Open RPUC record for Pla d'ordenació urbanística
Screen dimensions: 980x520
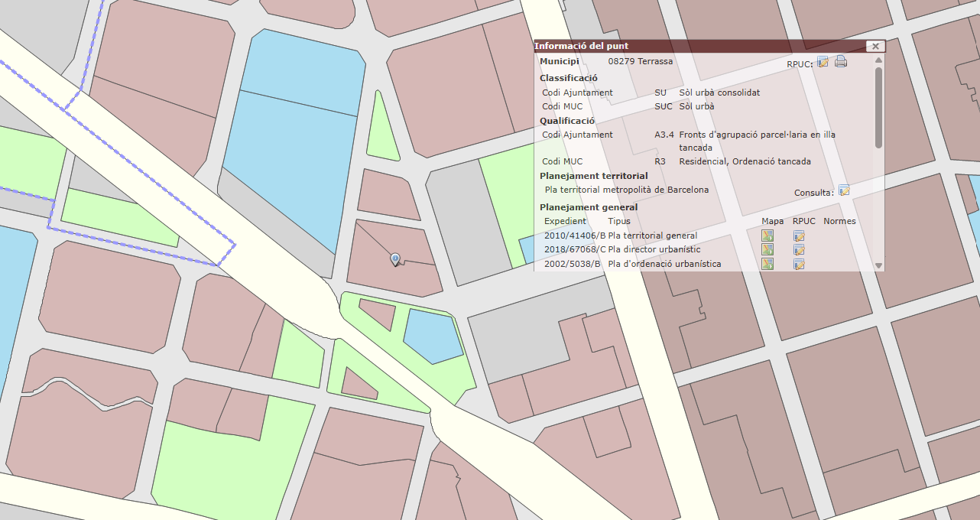point(799,264)
